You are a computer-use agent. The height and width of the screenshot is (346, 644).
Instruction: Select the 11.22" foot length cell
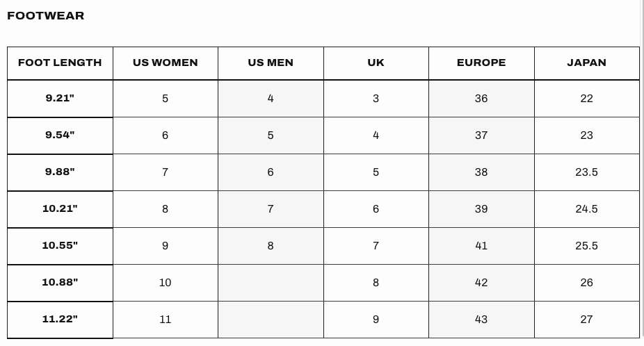(60, 320)
